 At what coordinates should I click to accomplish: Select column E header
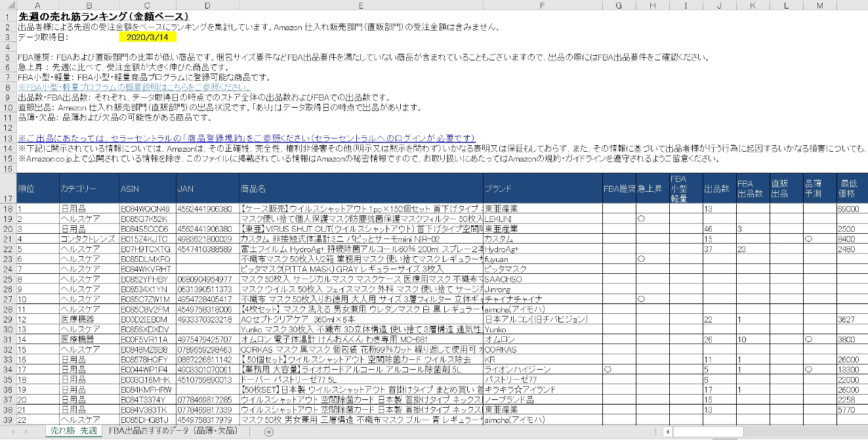point(361,5)
